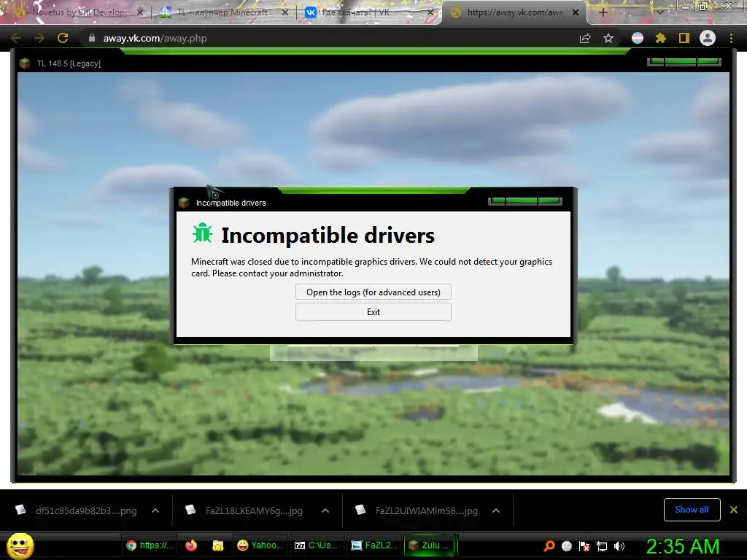Viewport: 747px width, 560px height.
Task: Expand options for df51c85da9b82b3....png download
Action: pos(155,510)
